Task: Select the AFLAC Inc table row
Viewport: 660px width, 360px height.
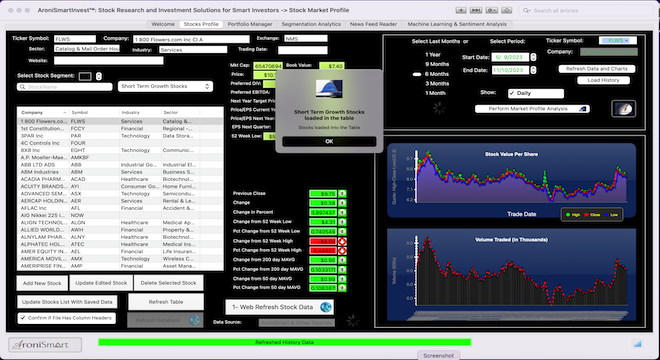Action: 120,208
